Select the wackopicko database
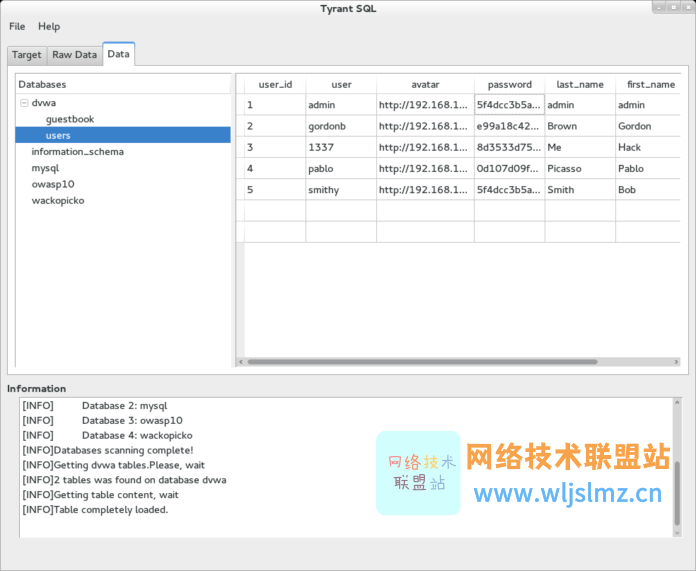 (x=58, y=200)
